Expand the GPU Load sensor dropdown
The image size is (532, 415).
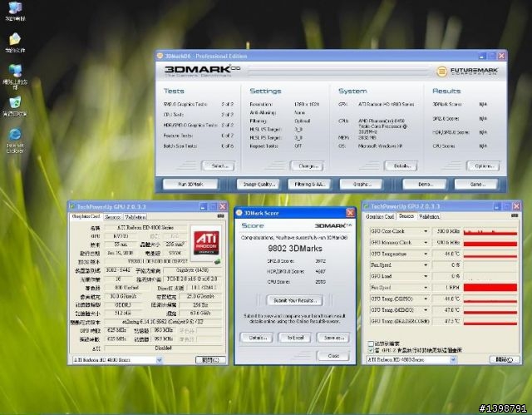pyautogui.click(x=427, y=275)
